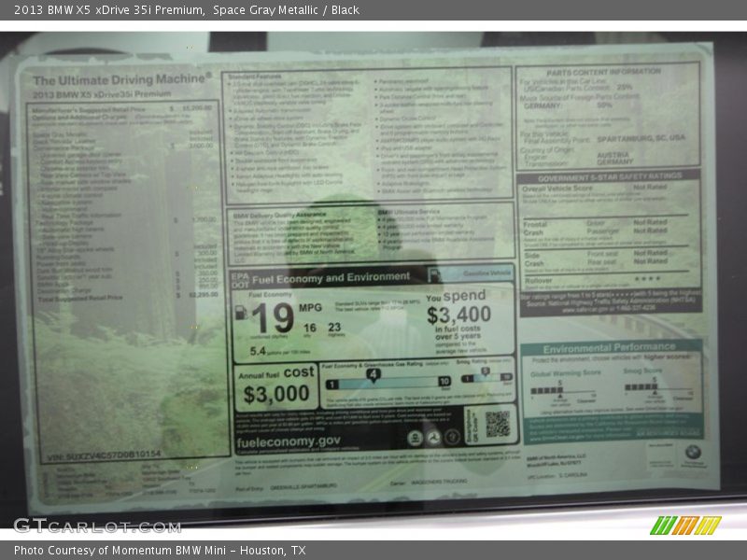Click the smog rating marker showing 5

[x=485, y=371]
